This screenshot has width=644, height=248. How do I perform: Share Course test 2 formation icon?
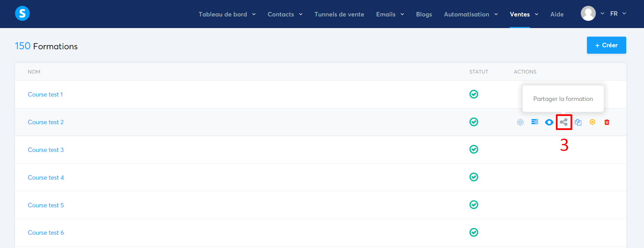point(564,122)
